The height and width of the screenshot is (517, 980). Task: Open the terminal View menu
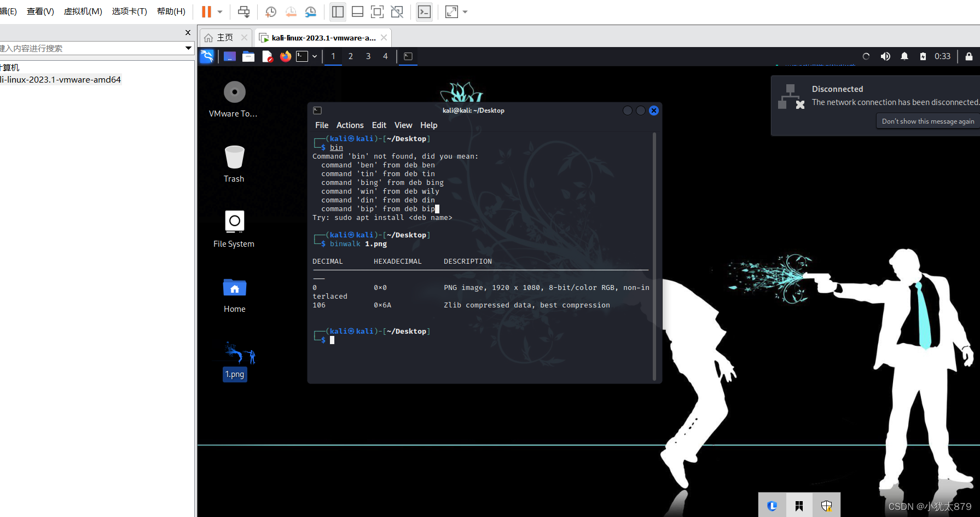click(403, 125)
